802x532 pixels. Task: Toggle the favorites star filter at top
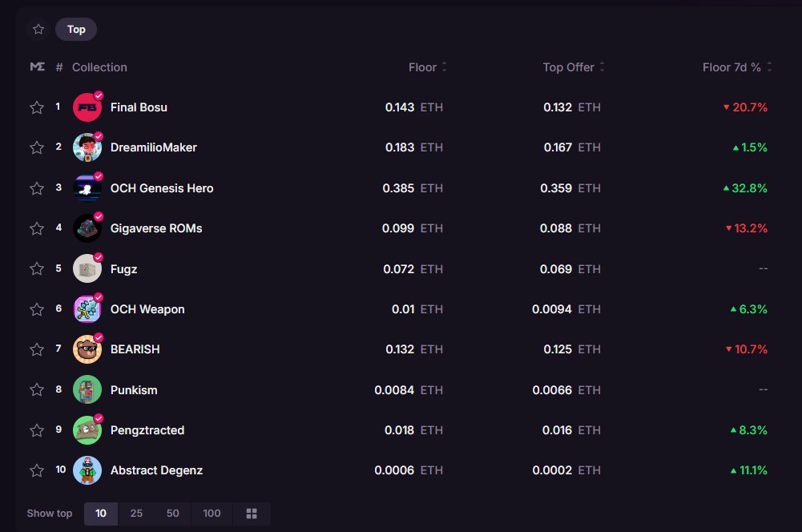37,28
